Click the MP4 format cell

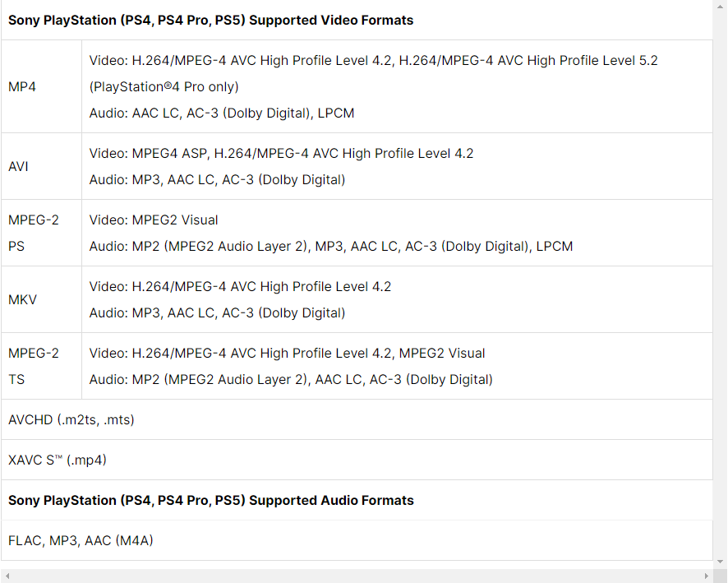click(41, 86)
